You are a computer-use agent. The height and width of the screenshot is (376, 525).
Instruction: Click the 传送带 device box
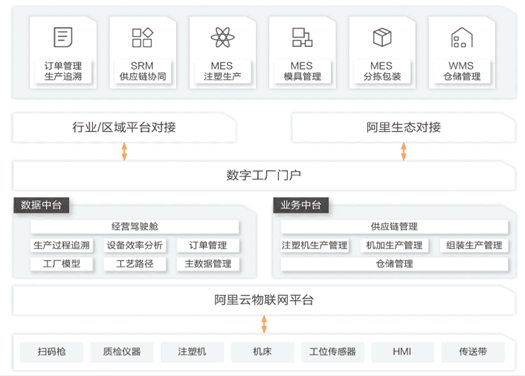coord(473,352)
